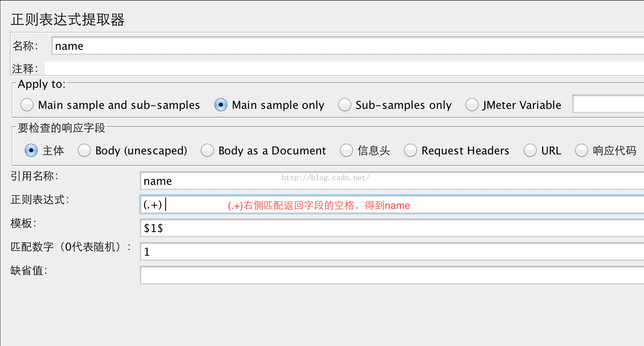Click the 名称: label
Image resolution: width=644 pixels, height=346 pixels.
pos(25,46)
